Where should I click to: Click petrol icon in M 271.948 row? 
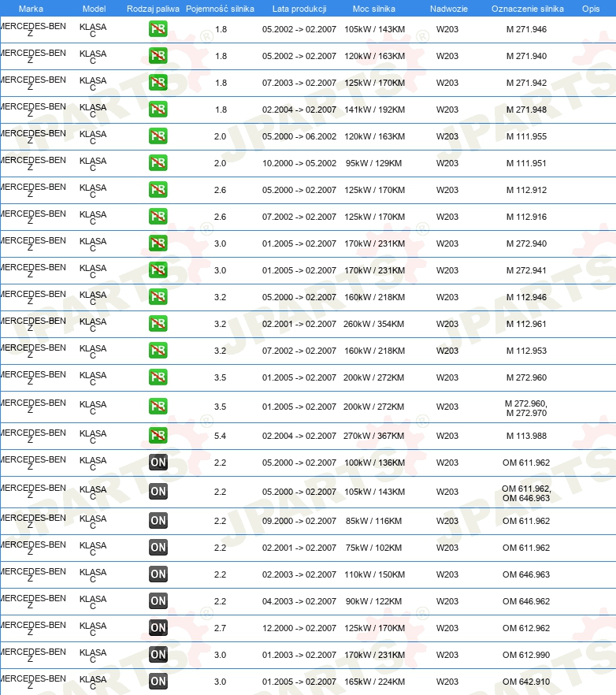point(158,109)
